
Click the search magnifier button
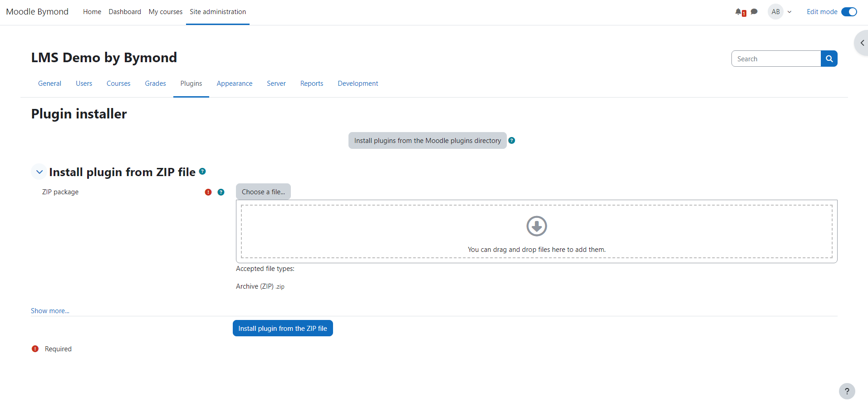[829, 59]
